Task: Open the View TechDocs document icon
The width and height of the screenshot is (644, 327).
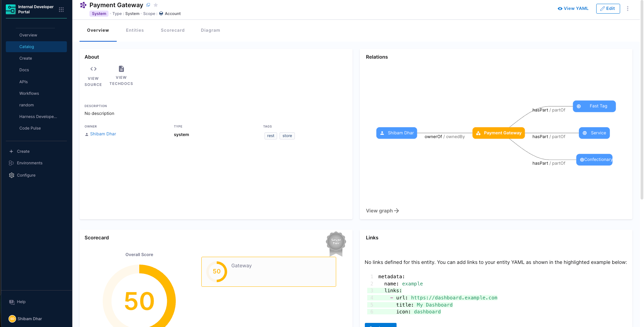Action: tap(121, 69)
